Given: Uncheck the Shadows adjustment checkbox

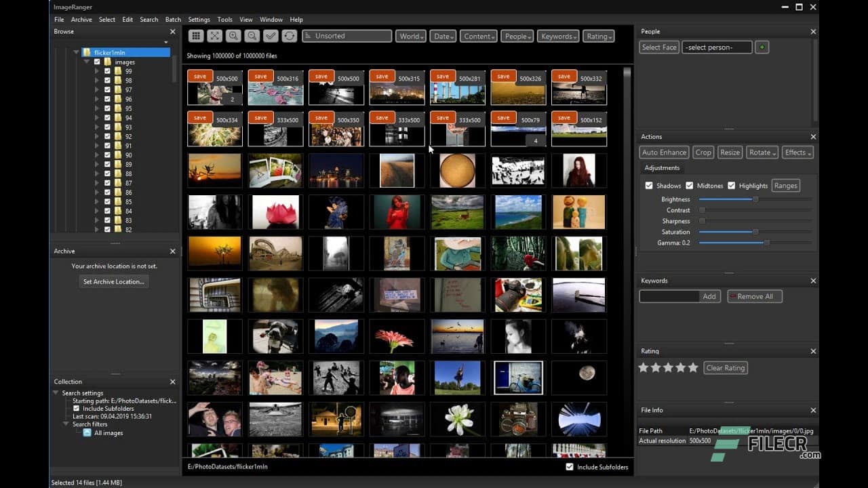Looking at the screenshot, I should 650,185.
